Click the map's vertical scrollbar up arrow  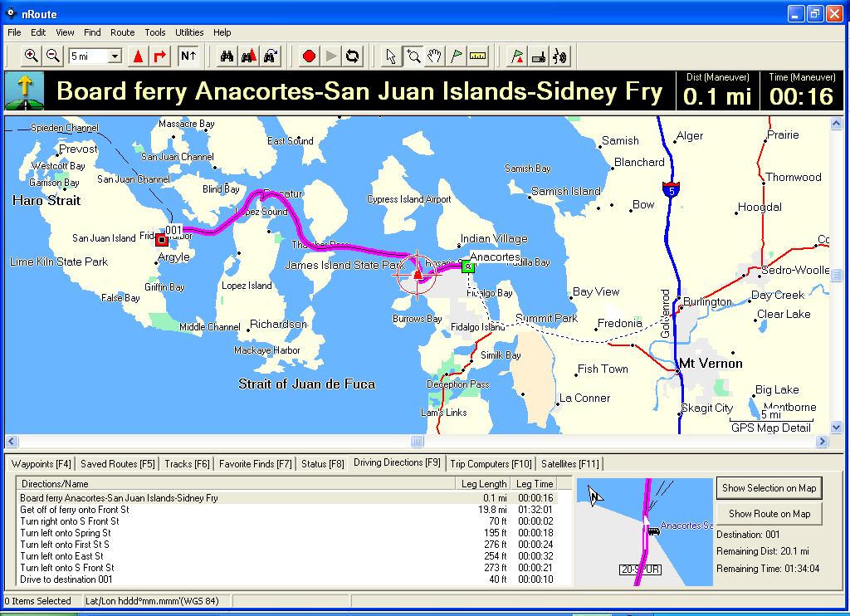[x=836, y=124]
